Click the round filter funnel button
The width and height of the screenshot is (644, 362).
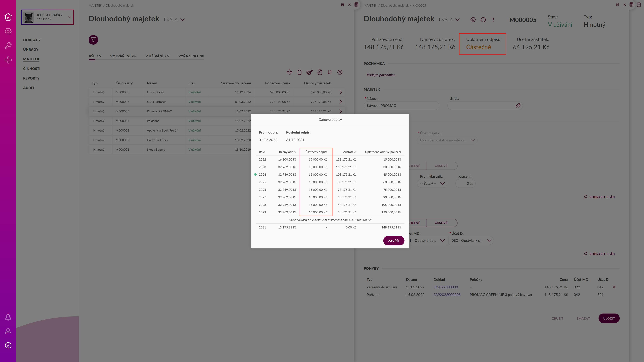pos(93,40)
